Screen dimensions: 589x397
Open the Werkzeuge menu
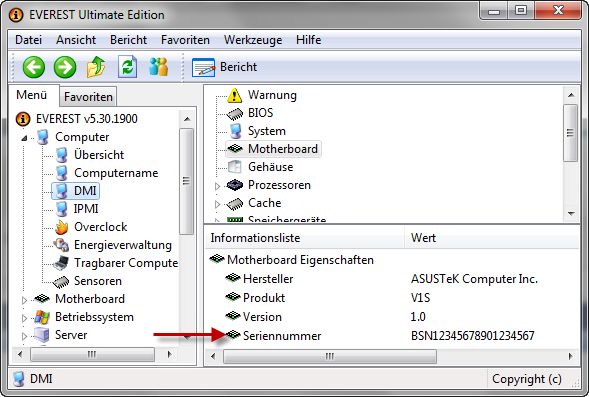[x=253, y=40]
